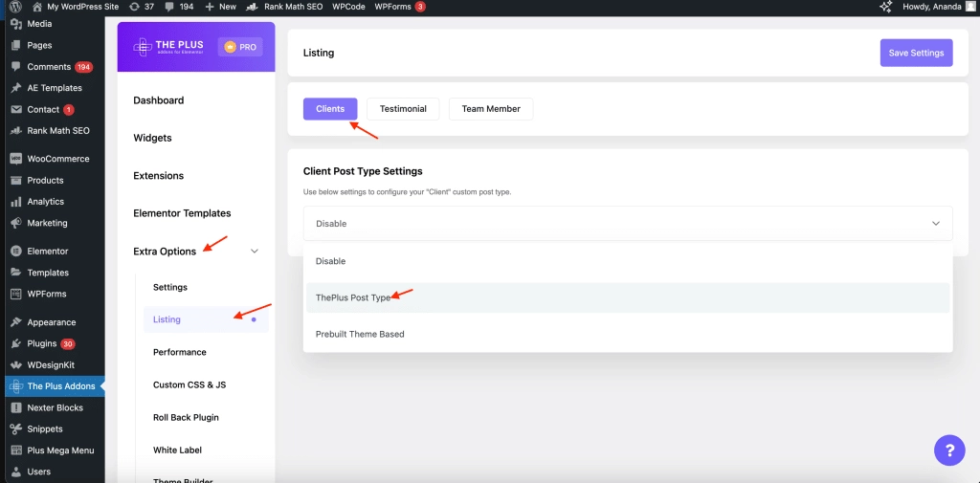Click the sparkle AI icon in the admin bar

tap(885, 7)
